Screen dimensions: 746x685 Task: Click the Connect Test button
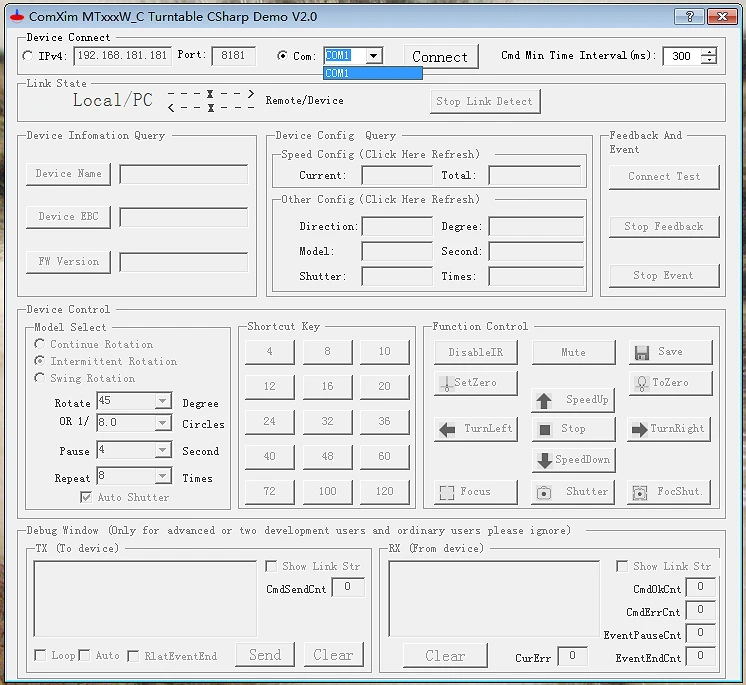tap(664, 177)
